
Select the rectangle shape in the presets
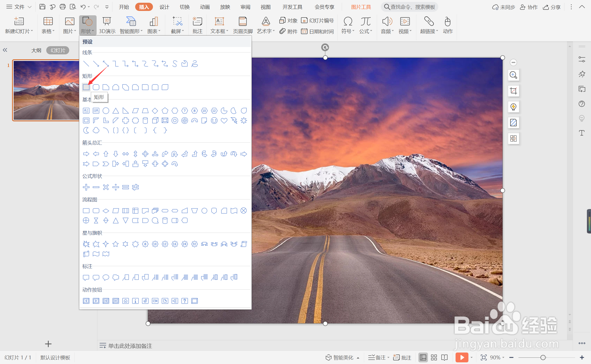coord(86,87)
